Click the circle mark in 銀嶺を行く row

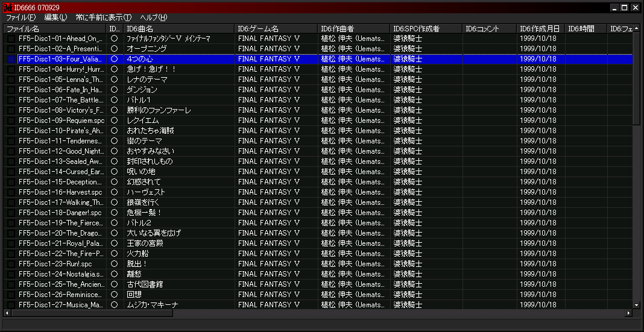coord(115,202)
